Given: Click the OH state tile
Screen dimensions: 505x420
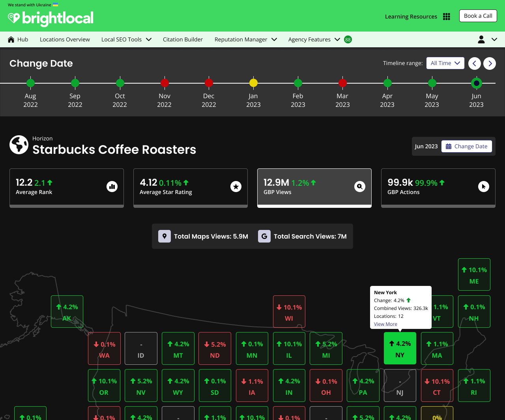Looking at the screenshot, I should (x=326, y=385).
